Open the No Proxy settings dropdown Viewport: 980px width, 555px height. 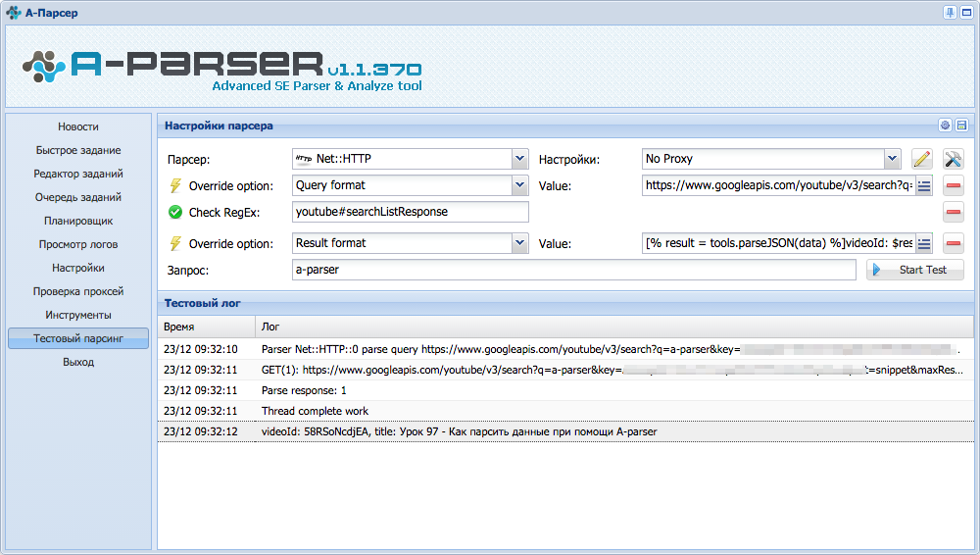point(892,159)
